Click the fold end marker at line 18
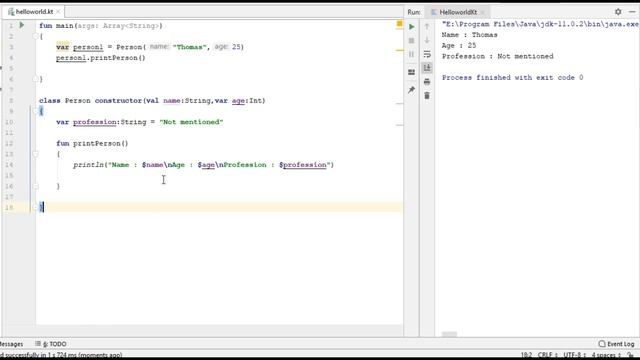This screenshot has width=640, height=360. point(36,207)
